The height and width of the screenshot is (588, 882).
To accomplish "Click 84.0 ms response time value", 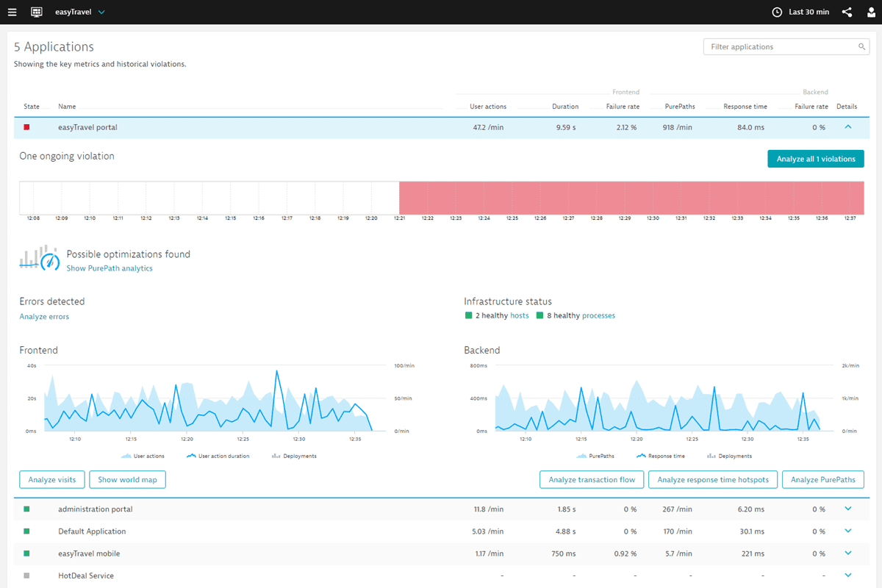I will [x=749, y=127].
